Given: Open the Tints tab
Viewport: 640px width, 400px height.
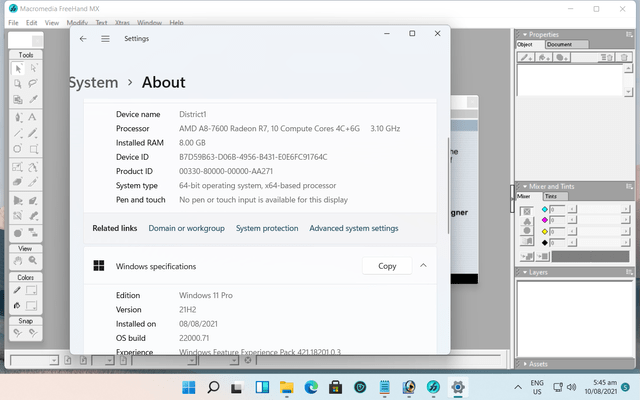Looking at the screenshot, I should (555, 196).
